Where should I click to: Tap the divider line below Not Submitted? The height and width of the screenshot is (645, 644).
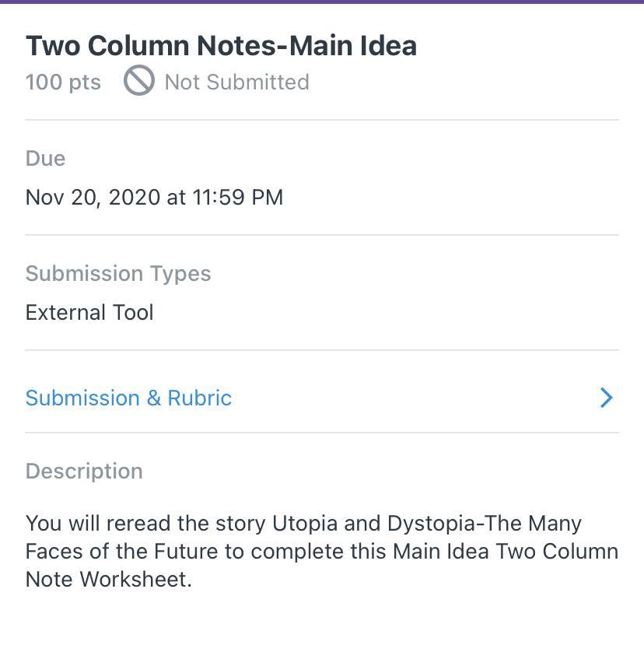(322, 120)
